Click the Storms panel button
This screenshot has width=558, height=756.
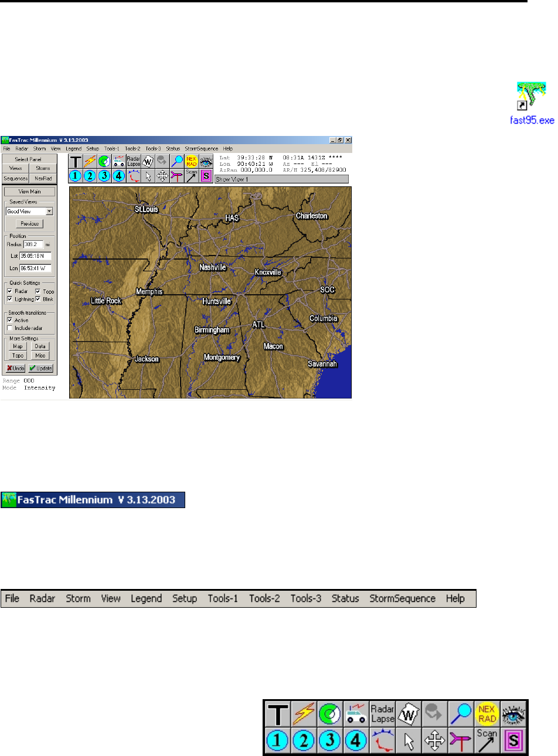coord(43,168)
